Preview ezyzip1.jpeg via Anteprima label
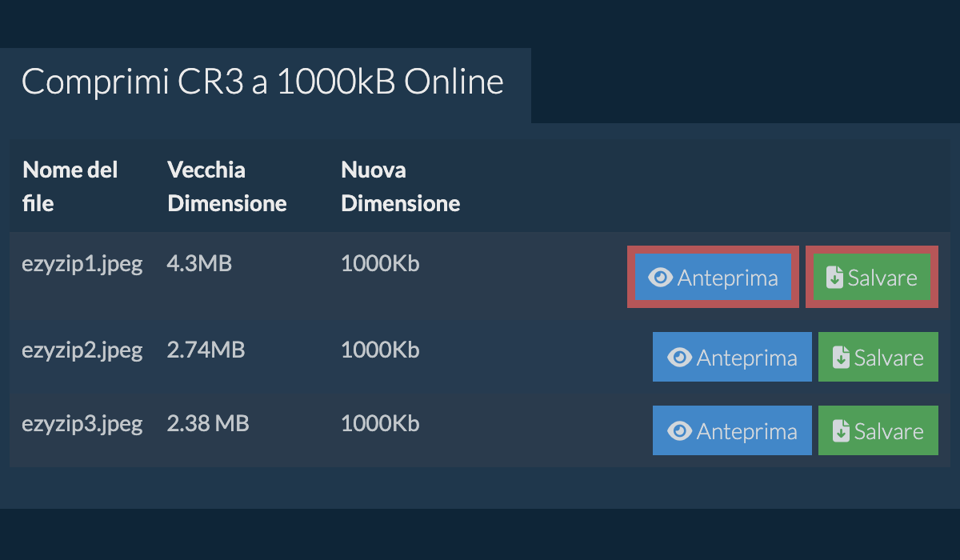The image size is (960, 560). pos(727,278)
